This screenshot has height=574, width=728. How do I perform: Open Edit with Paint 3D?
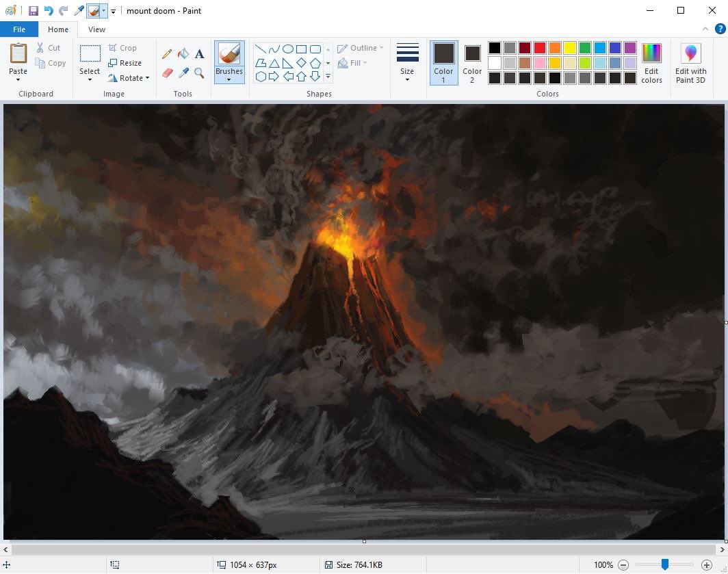[x=690, y=63]
